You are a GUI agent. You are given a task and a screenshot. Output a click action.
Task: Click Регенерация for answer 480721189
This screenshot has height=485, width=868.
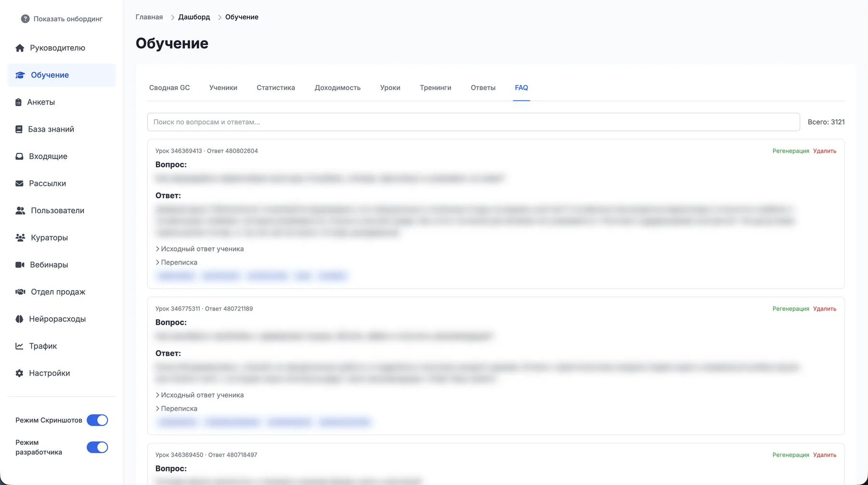(791, 309)
